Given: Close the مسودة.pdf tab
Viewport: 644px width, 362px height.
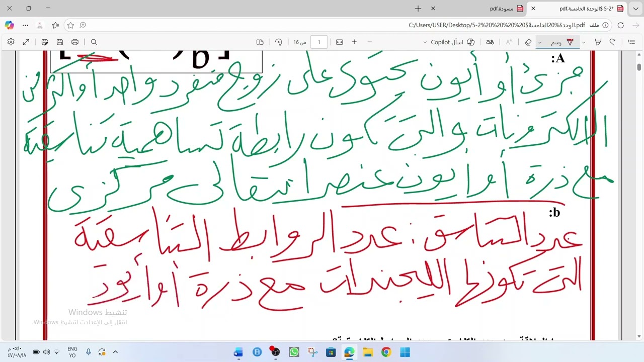Looking at the screenshot, I should (433, 9).
